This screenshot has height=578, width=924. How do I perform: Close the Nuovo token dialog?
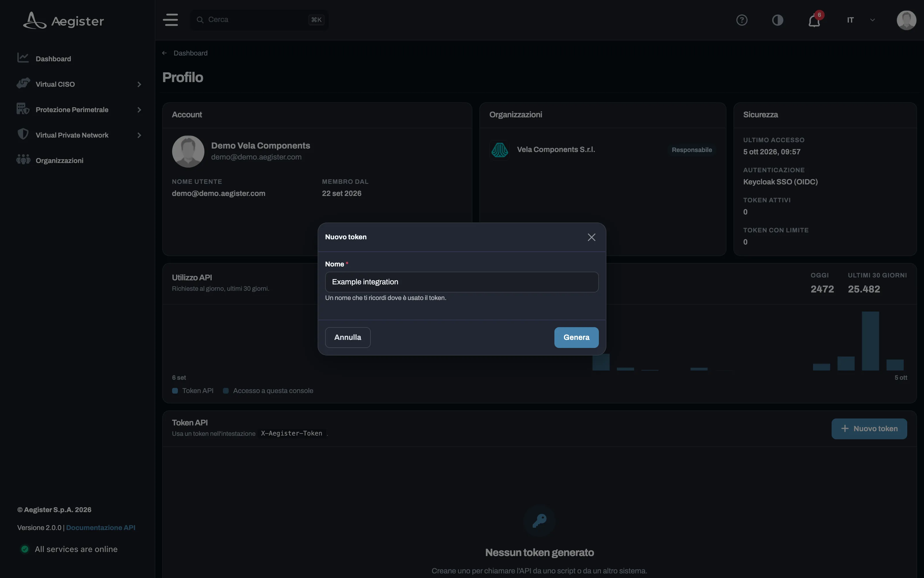click(591, 237)
